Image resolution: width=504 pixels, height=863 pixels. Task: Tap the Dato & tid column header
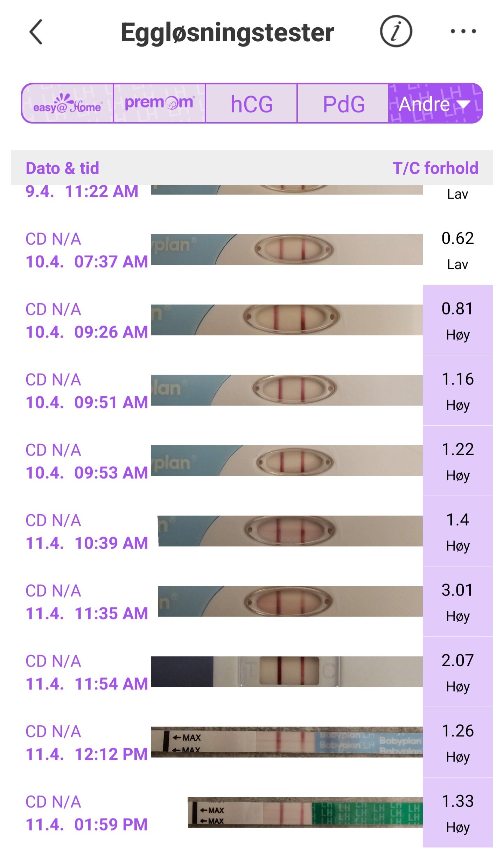[63, 168]
